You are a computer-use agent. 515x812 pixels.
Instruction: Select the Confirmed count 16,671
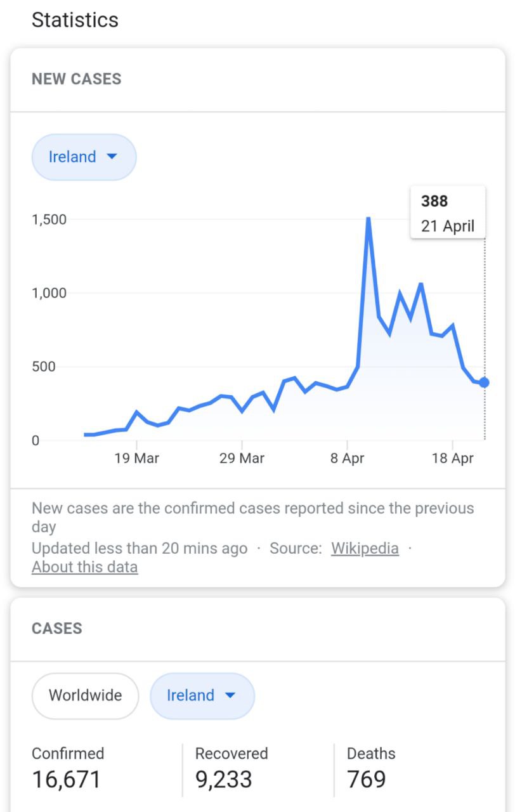tap(67, 780)
